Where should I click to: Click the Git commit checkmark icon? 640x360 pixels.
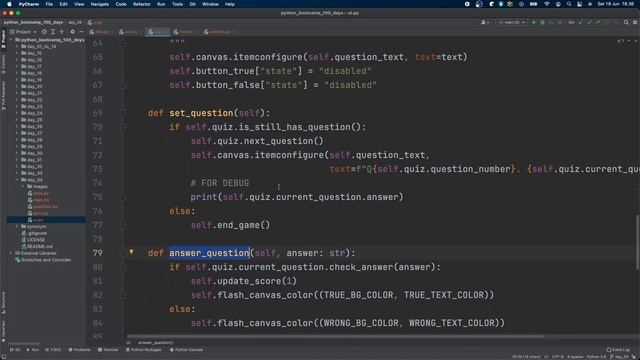[589, 22]
